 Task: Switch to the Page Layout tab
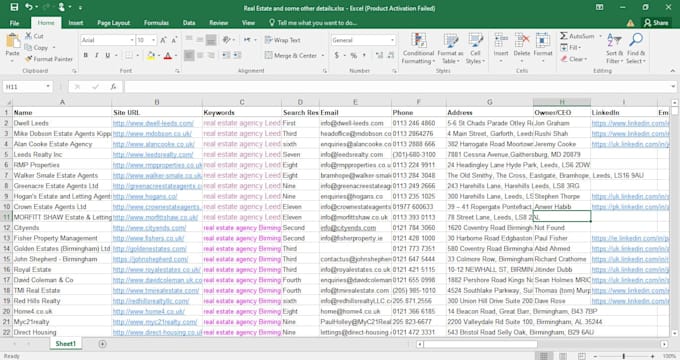[x=113, y=23]
